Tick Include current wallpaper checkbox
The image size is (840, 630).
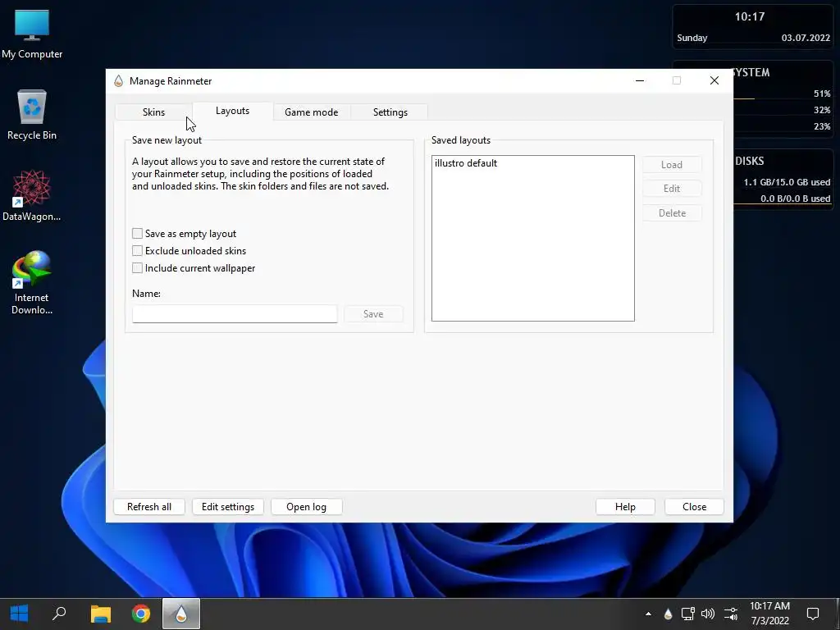point(137,268)
